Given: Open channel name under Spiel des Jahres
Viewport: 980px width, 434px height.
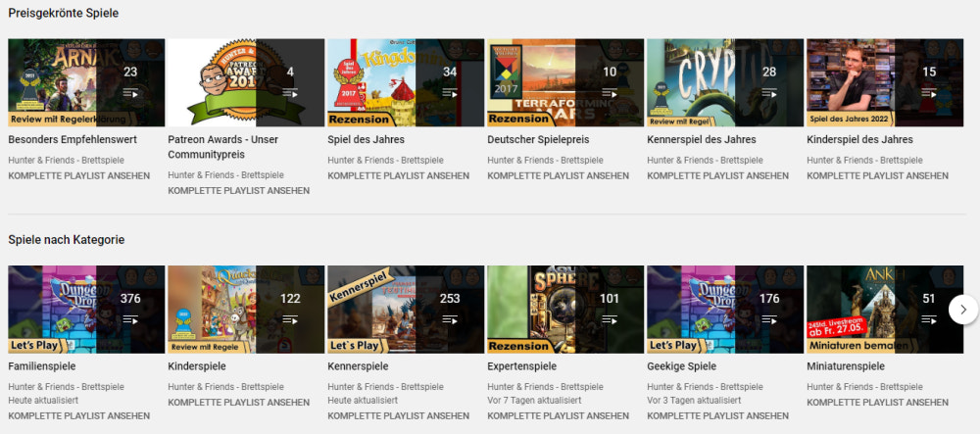Looking at the screenshot, I should pos(385,160).
